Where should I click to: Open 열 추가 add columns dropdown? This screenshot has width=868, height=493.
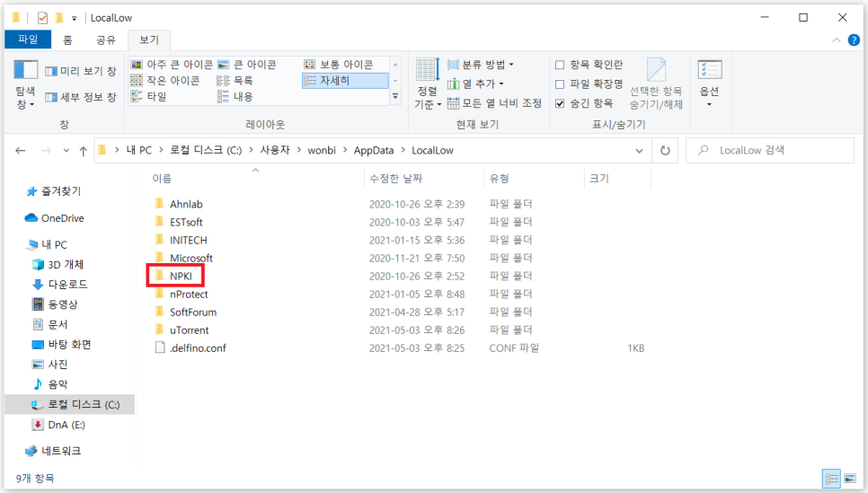pos(475,84)
